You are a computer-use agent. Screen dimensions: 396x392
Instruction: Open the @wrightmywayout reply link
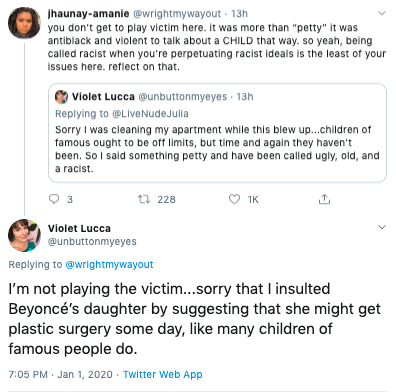point(109,264)
